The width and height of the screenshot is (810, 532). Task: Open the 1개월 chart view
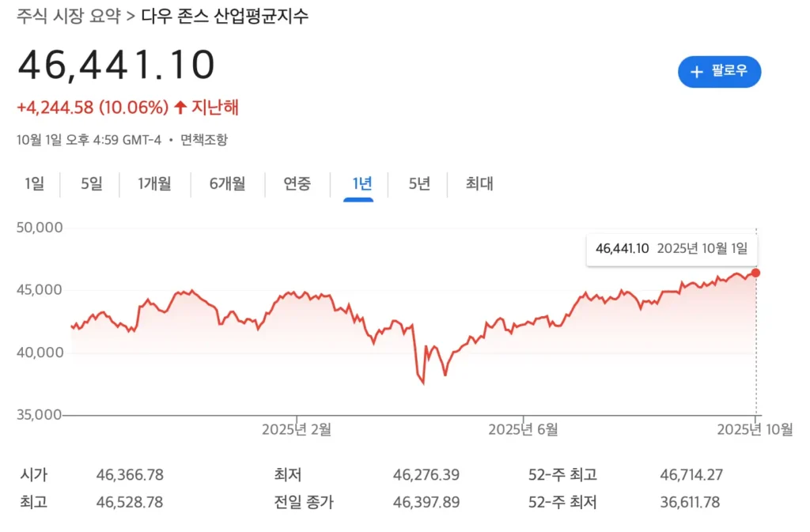154,183
